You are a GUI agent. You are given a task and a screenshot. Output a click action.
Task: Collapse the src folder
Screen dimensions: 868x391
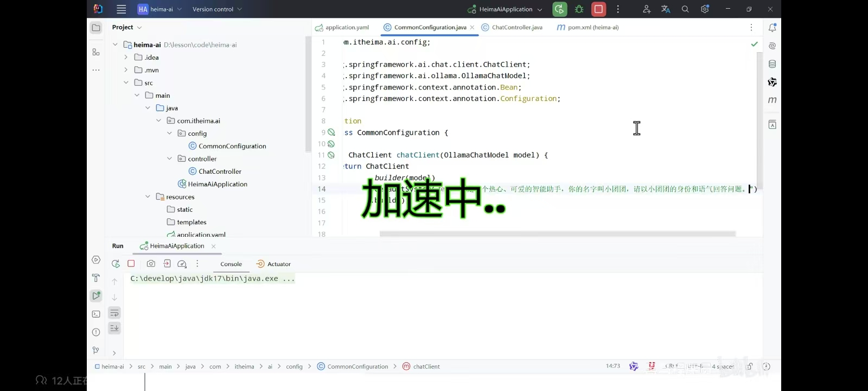point(126,83)
